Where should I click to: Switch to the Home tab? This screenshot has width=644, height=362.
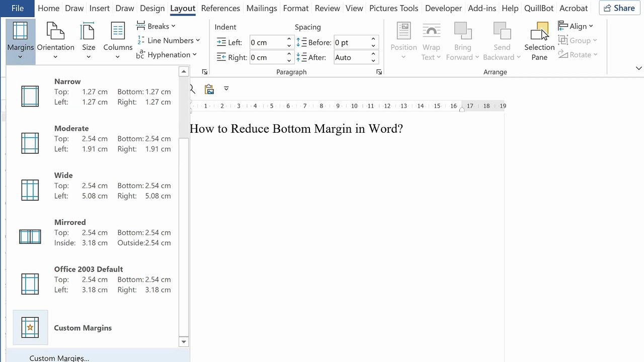(48, 8)
